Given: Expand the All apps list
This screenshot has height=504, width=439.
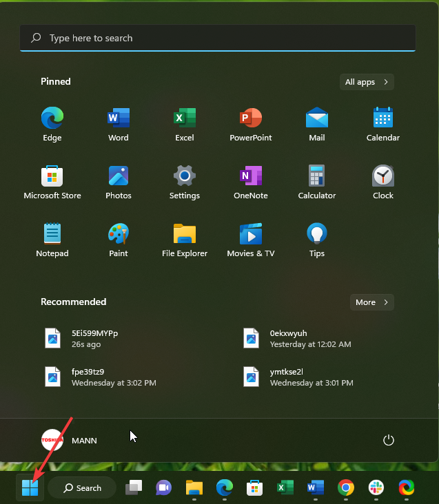Looking at the screenshot, I should pos(367,82).
